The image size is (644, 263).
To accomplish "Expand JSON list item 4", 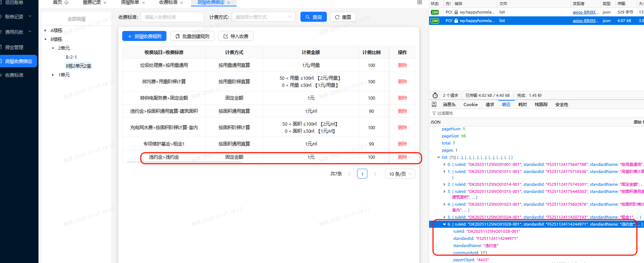I will click(444, 204).
